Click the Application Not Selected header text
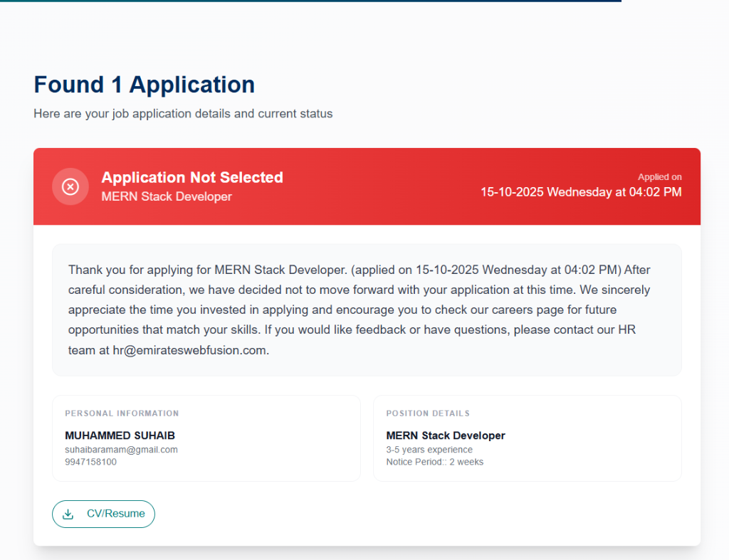This screenshot has height=560, width=729. coord(192,177)
